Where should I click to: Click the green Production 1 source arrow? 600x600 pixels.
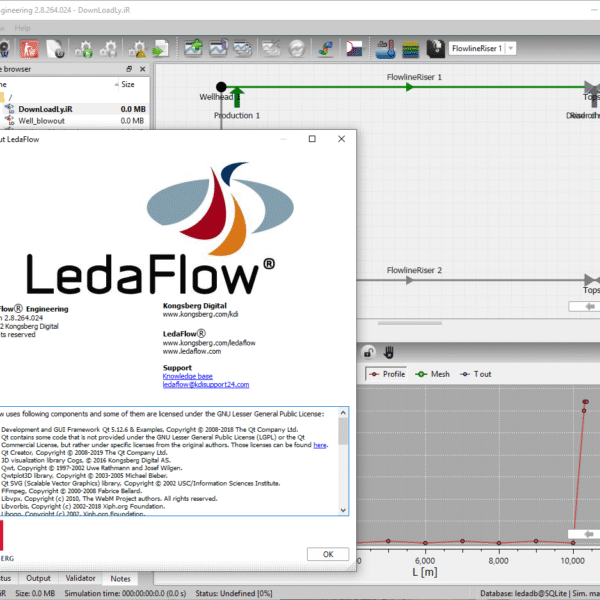[237, 97]
